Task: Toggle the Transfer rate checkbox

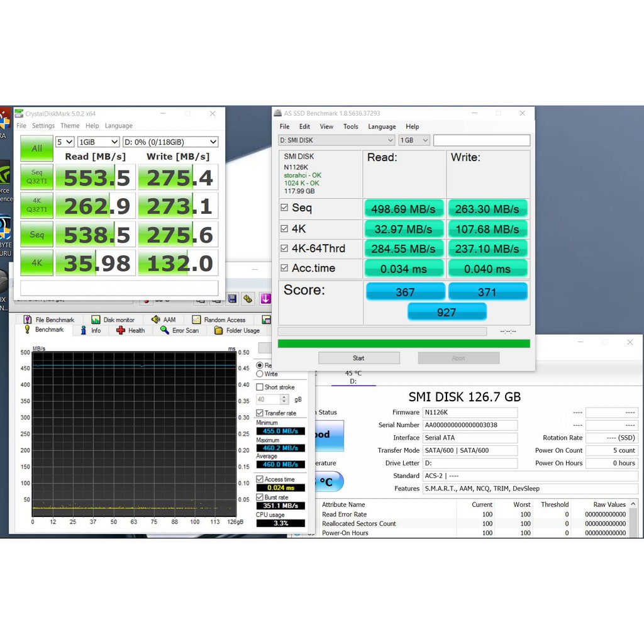Action: 260,413
